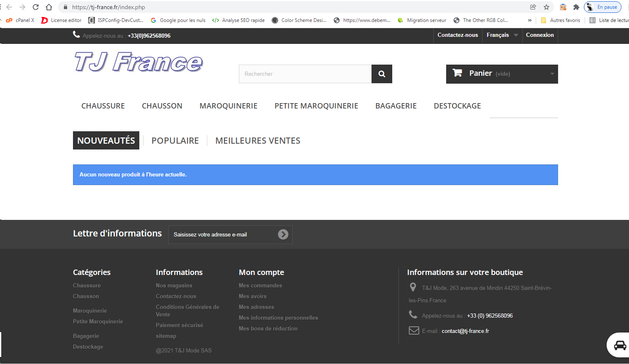Show more bookmarks with chevron overflow
Image resolution: width=629 pixels, height=364 pixels.
[529, 20]
